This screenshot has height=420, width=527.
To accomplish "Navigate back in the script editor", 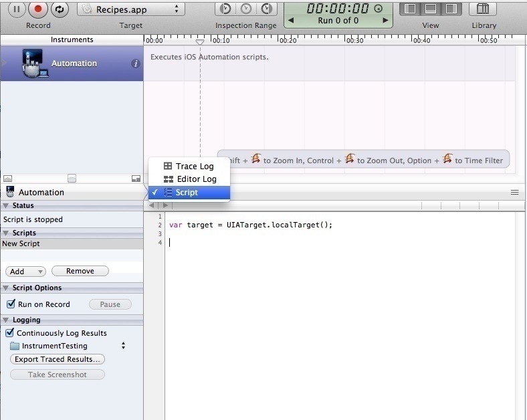I will pos(152,205).
